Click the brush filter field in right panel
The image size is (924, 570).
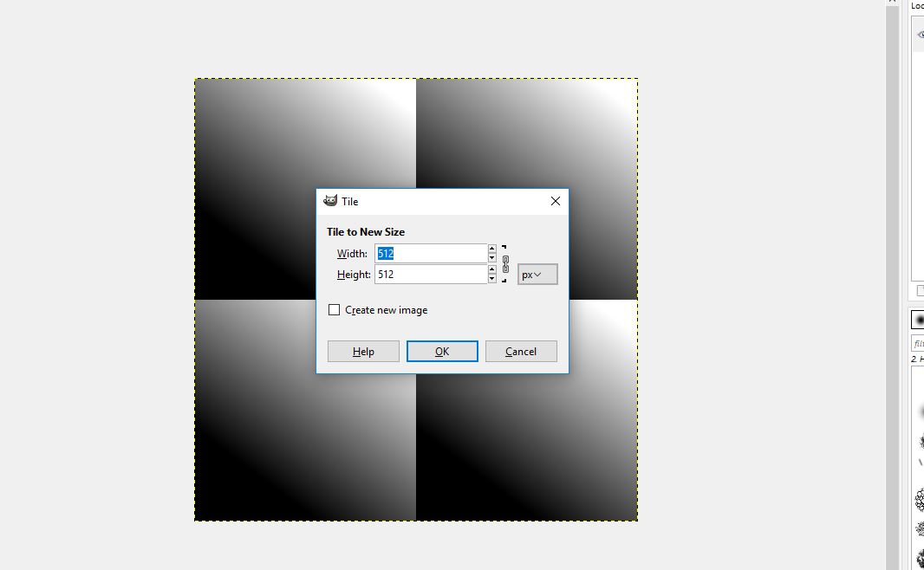pos(918,343)
